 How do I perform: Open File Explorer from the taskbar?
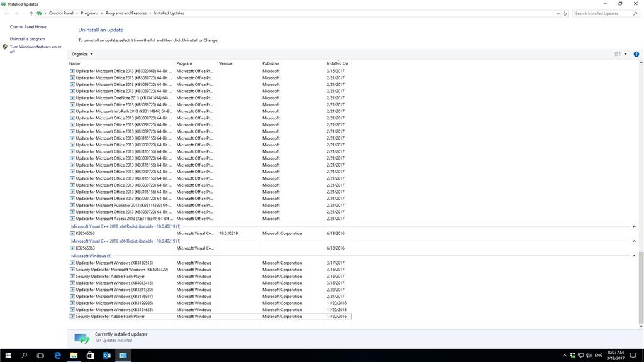click(74, 356)
